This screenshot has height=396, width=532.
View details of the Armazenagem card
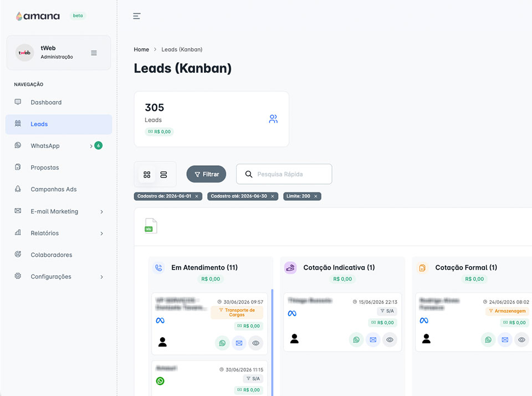click(x=522, y=339)
